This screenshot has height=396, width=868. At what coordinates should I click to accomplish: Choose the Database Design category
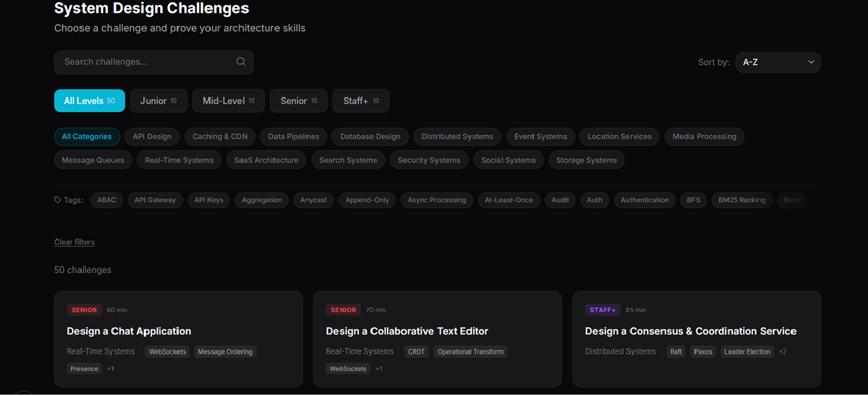pos(370,136)
